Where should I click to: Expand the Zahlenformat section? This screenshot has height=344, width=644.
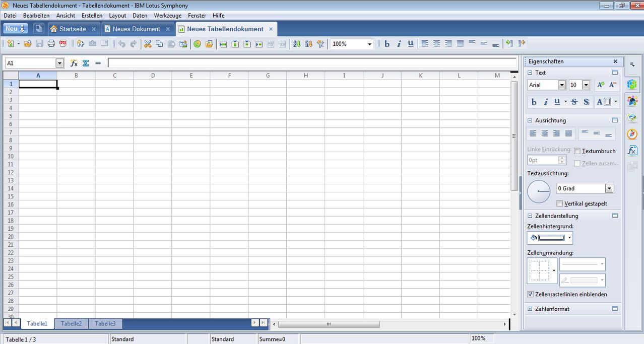click(530, 309)
